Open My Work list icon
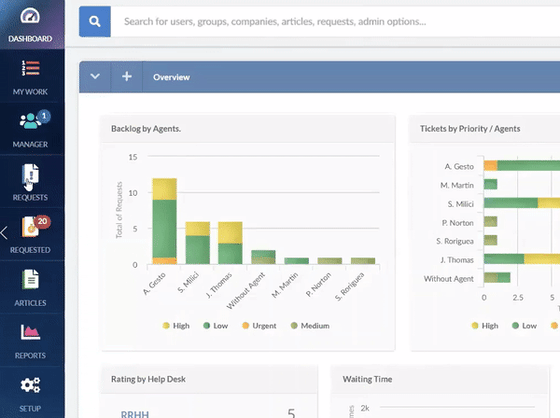This screenshot has height=418, width=560. click(30, 68)
